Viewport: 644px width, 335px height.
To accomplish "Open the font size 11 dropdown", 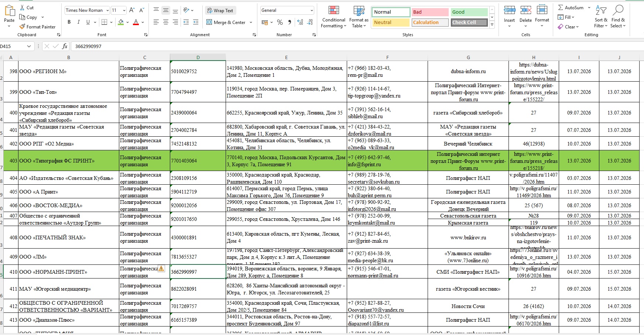I will coord(124,10).
